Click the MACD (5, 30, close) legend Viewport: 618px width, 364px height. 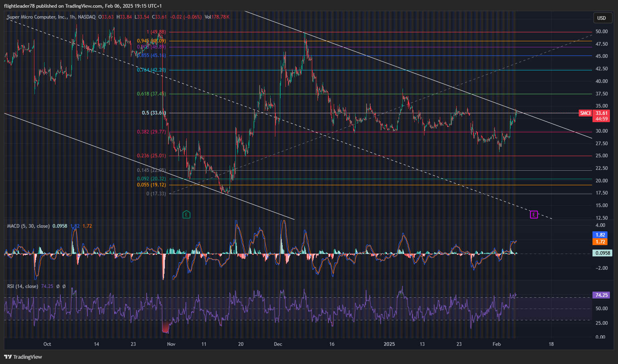(x=28, y=226)
